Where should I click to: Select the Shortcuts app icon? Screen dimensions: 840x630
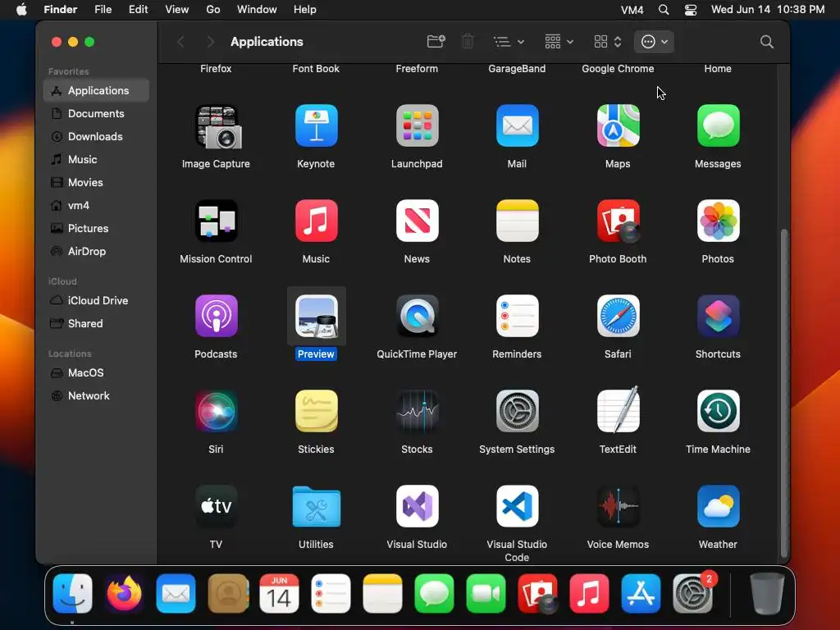click(718, 316)
